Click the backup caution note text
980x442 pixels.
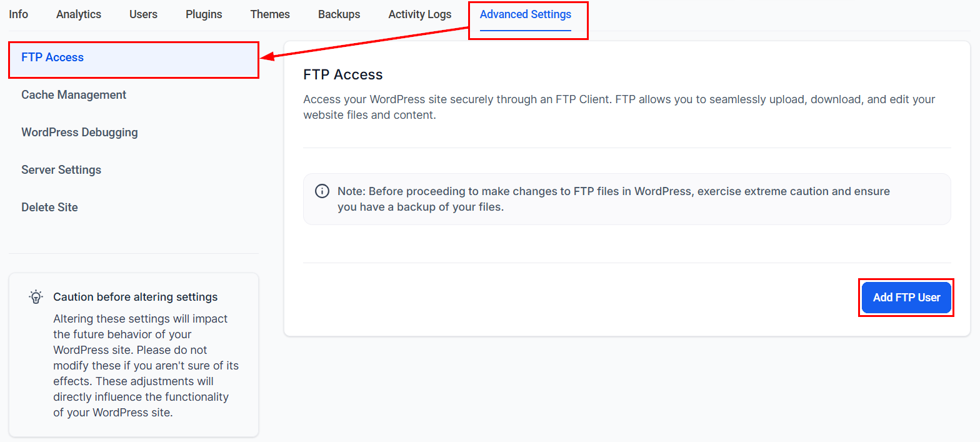[x=612, y=199]
